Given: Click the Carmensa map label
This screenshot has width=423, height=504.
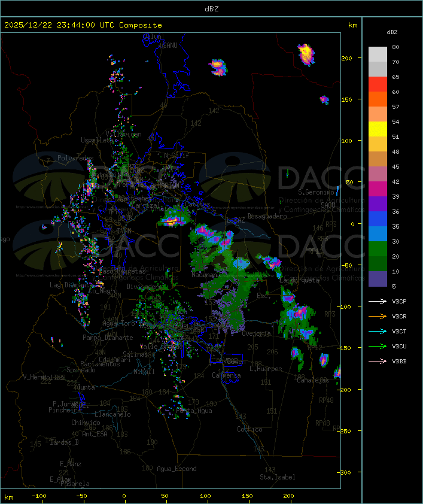Looking at the screenshot, I should point(226,375).
